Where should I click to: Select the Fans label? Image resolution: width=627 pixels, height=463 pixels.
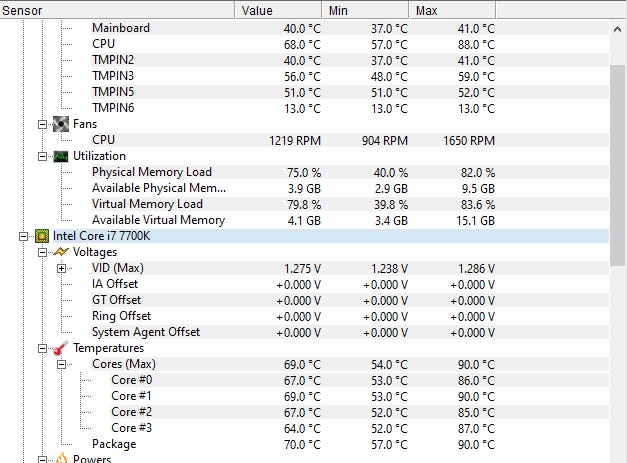click(85, 124)
